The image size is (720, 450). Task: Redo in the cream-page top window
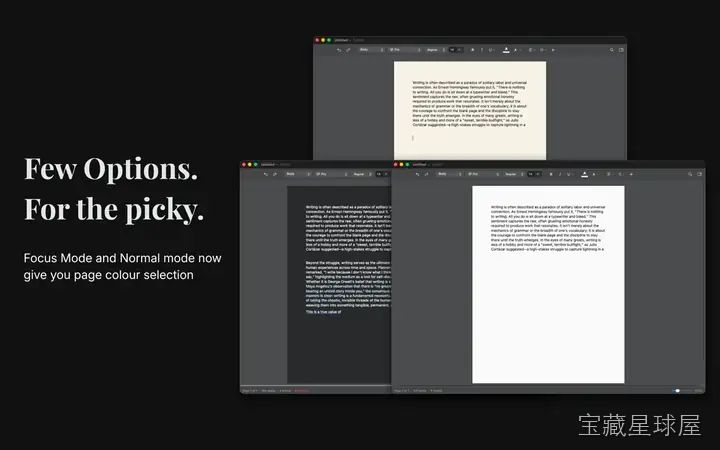coord(348,50)
